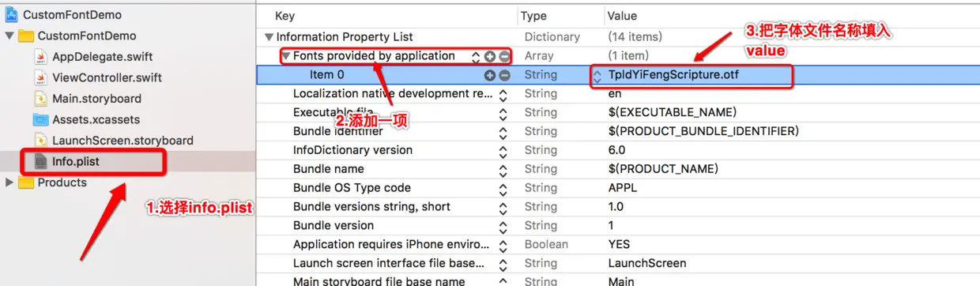Open key stepper for Bundle OS Type code
Image resolution: width=980 pixels, height=286 pixels.
(x=503, y=189)
